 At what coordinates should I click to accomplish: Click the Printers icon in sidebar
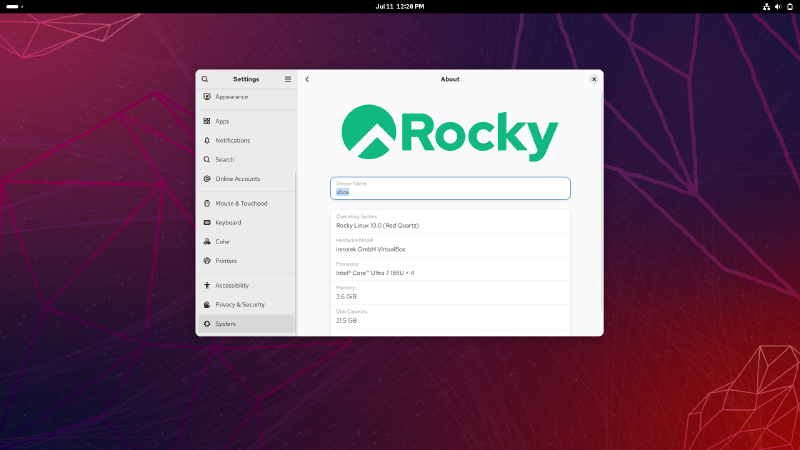[207, 261]
